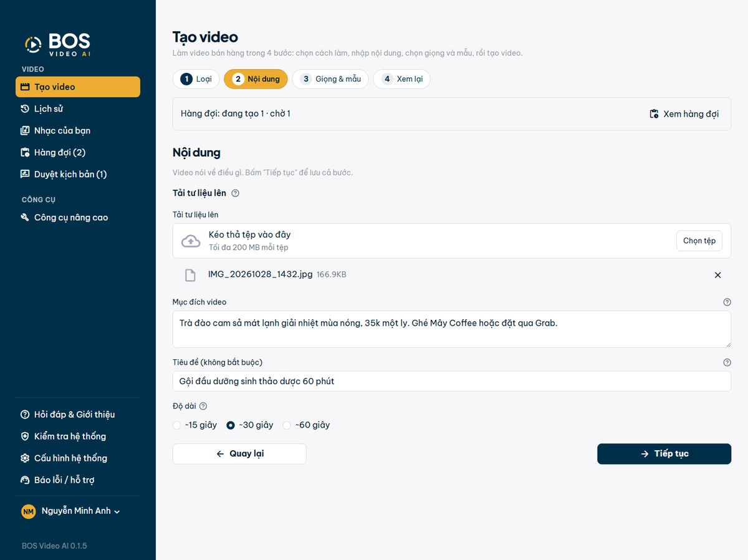Click the Xem hàng đợi button

click(684, 114)
